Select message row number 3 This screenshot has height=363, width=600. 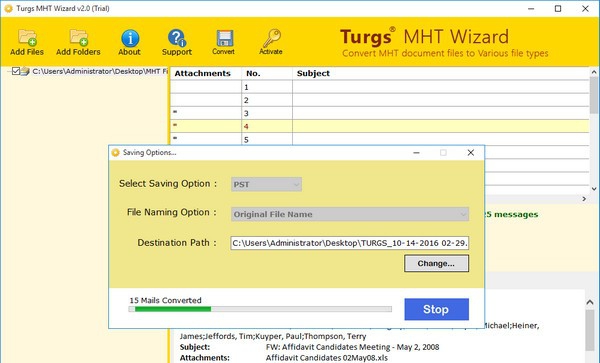tap(380, 113)
